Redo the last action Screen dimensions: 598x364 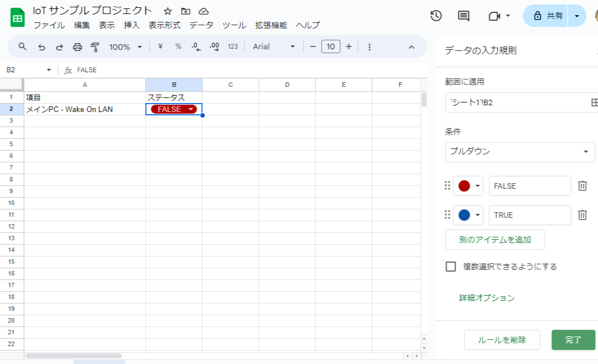59,47
